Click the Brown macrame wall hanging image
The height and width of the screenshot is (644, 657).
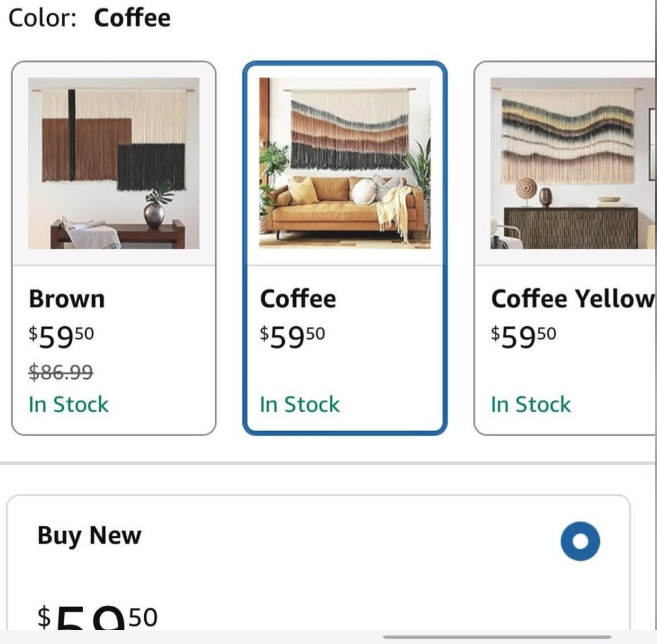tap(113, 163)
